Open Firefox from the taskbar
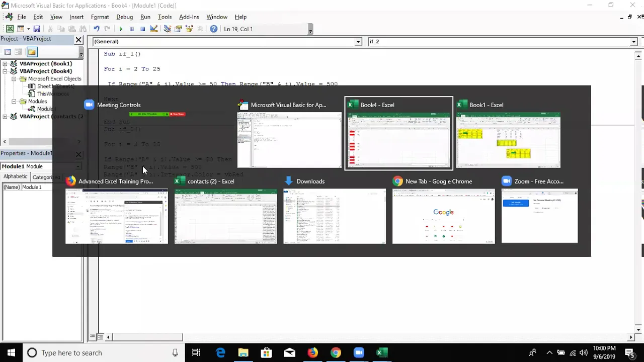644x362 pixels. (x=312, y=353)
